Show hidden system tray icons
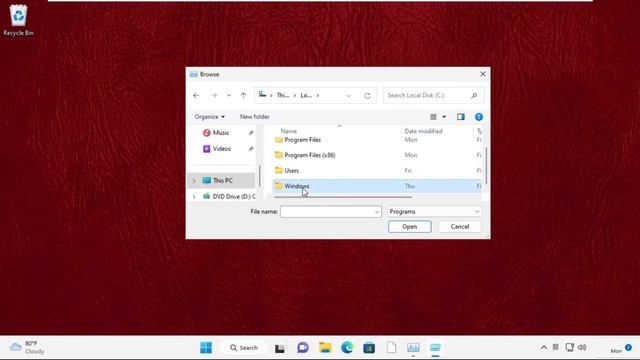 [x=544, y=348]
